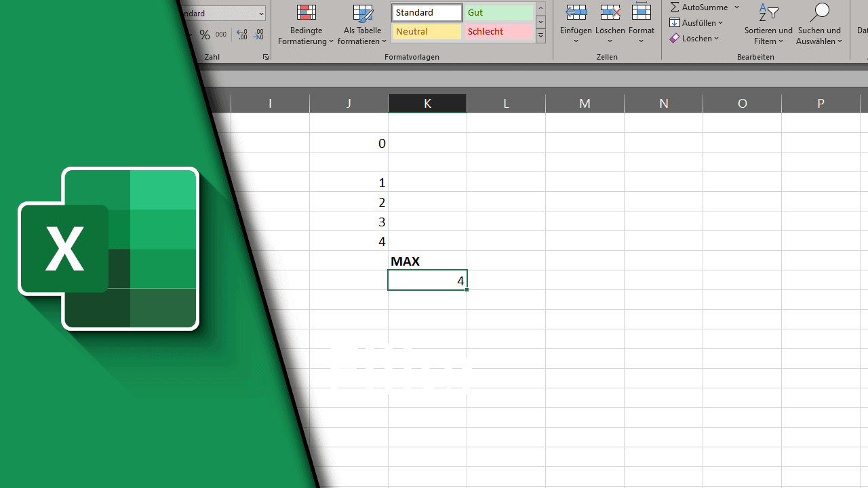Expand Einfügen dropdown arrow
Image resolution: width=868 pixels, height=488 pixels.
coord(576,41)
